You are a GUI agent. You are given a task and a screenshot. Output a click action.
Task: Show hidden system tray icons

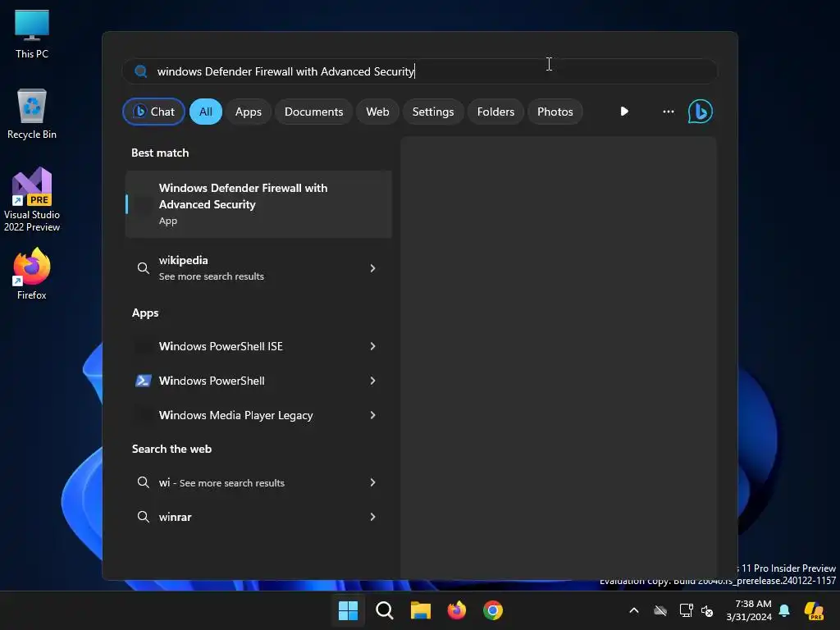(634, 610)
